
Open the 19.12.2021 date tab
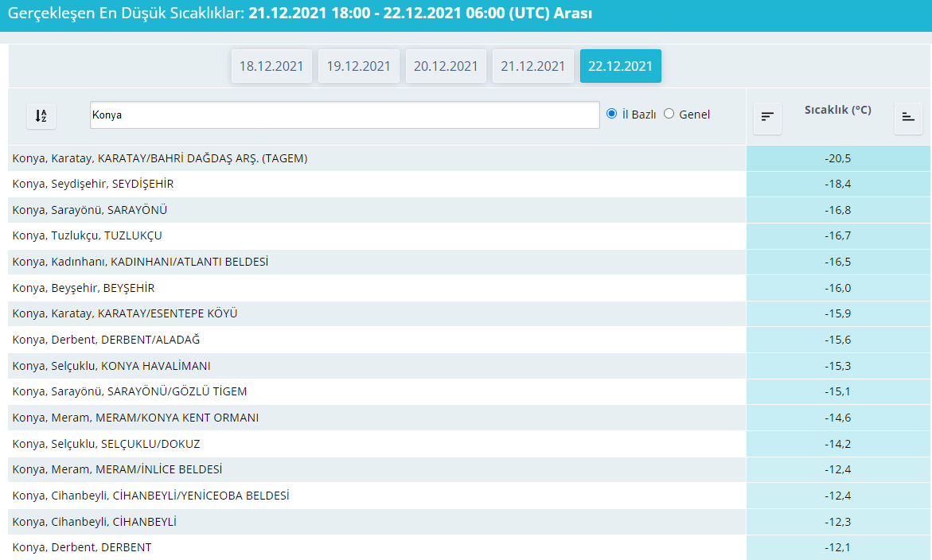tap(359, 66)
